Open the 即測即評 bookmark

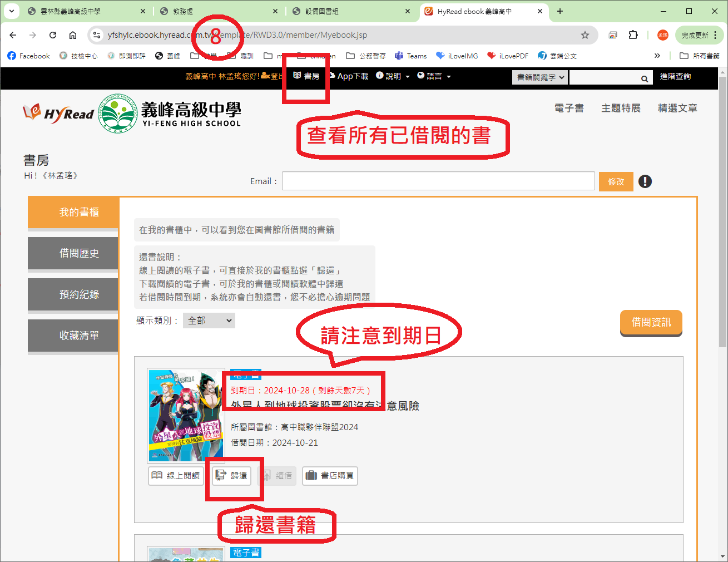(x=126, y=56)
